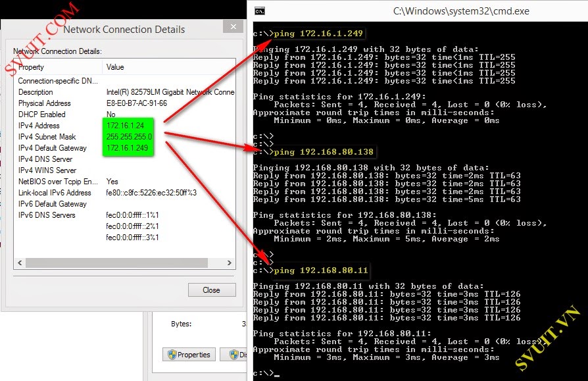Select the IPv4 DNS Server row
Image resolution: width=588 pixels, height=381 pixels.
[x=124, y=159]
